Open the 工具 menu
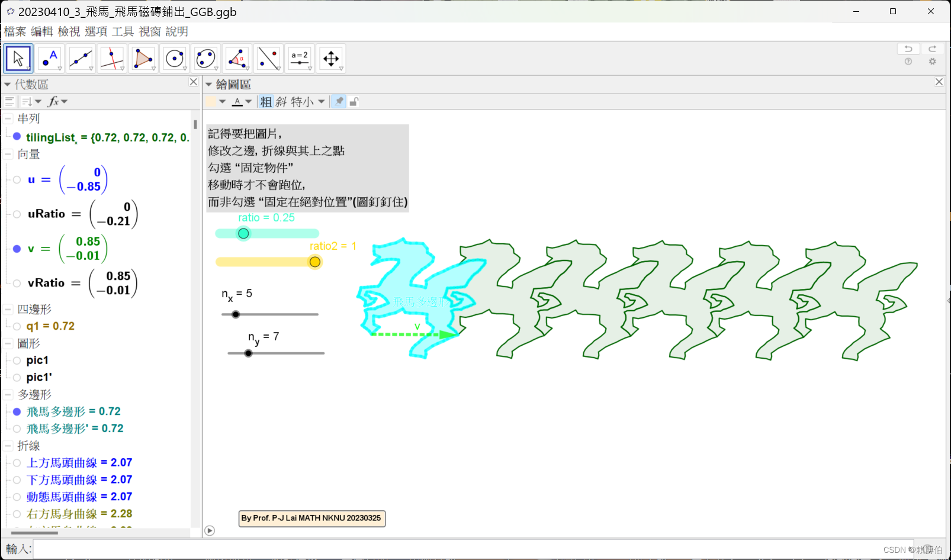This screenshot has width=951, height=560. point(122,31)
